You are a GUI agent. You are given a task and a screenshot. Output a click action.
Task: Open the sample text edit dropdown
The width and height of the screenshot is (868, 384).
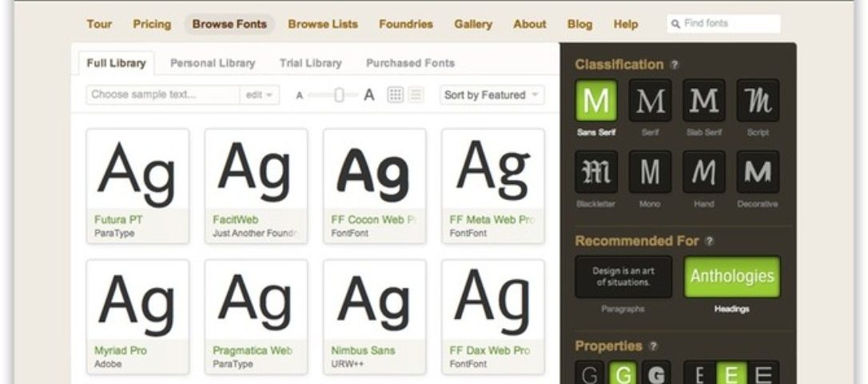point(259,94)
